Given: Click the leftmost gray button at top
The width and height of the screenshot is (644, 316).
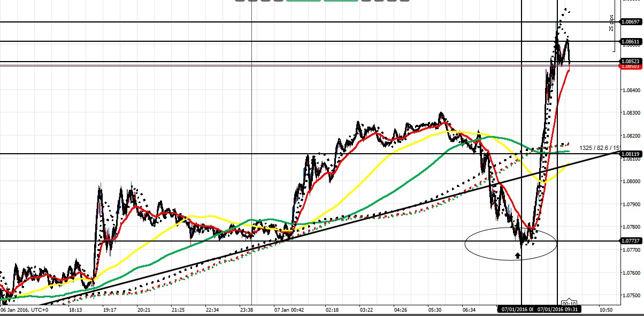Looking at the screenshot, I should coord(240,1).
